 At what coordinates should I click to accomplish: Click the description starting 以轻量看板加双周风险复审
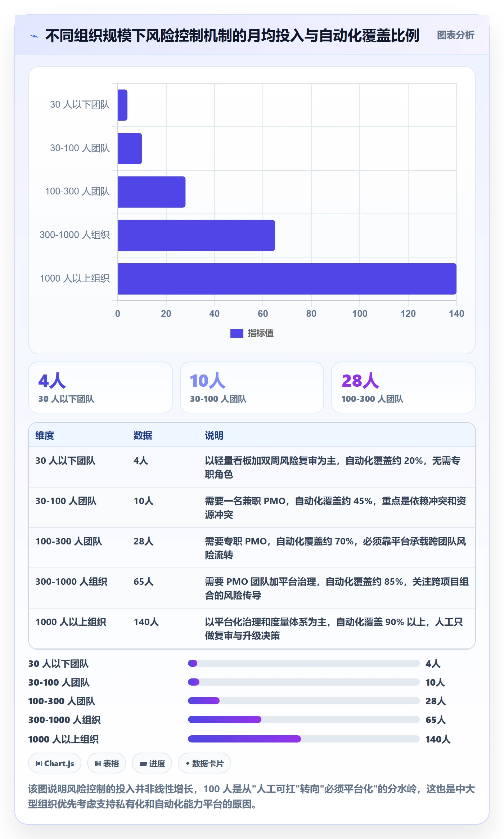click(333, 467)
